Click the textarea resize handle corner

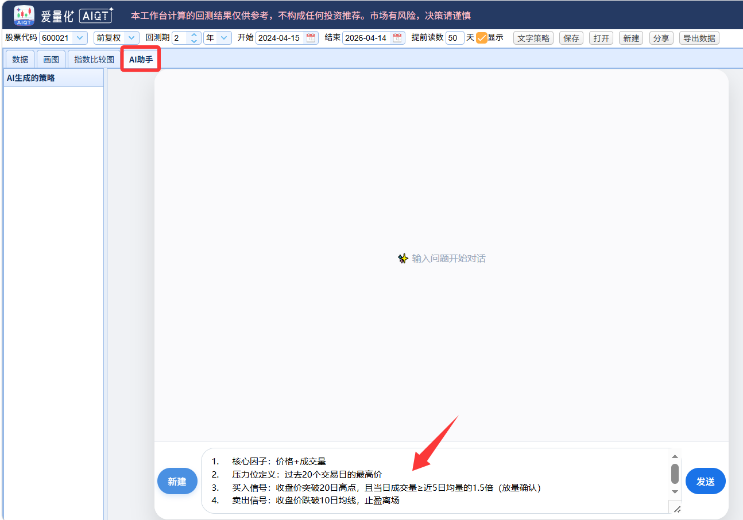pos(677,509)
